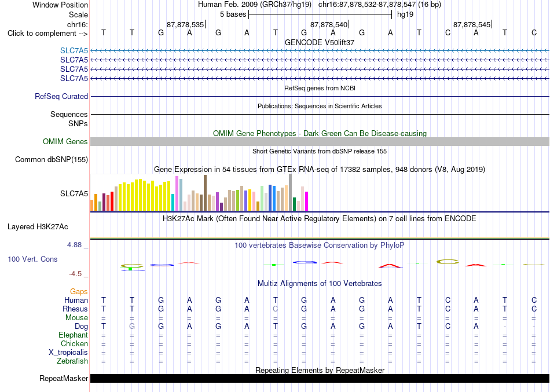Click the SNPs track label
Screen dimensions: 550x392
point(78,123)
